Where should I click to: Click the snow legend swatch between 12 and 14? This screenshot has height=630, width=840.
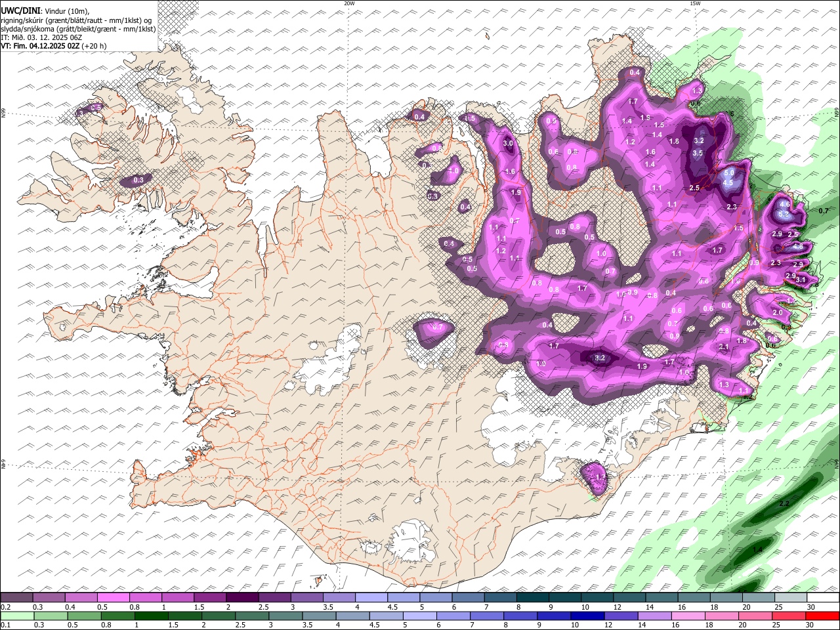click(629, 598)
